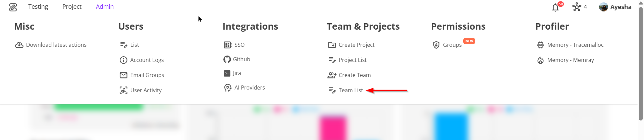The height and width of the screenshot is (140, 644).
Task: Select the Admin menu tab
Action: coord(105,7)
